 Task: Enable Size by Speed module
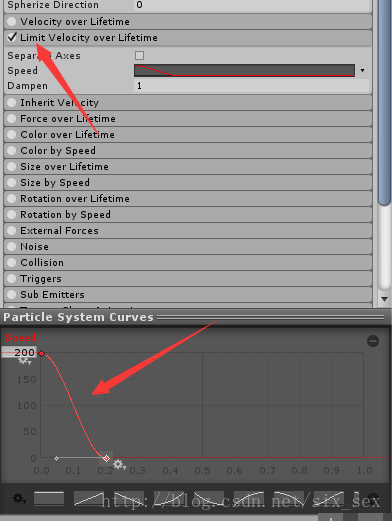(x=12, y=182)
